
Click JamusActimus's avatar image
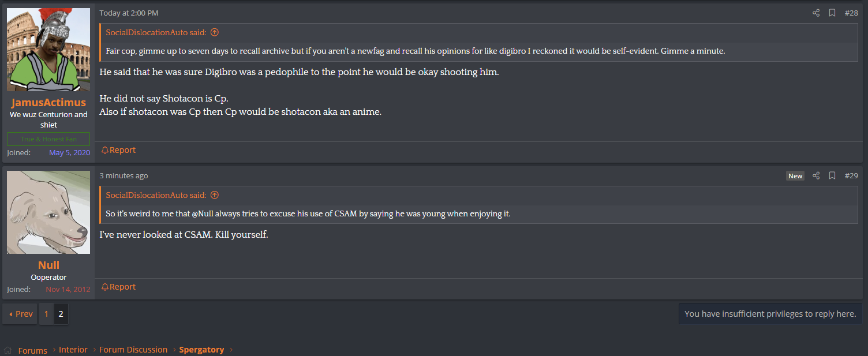click(48, 50)
